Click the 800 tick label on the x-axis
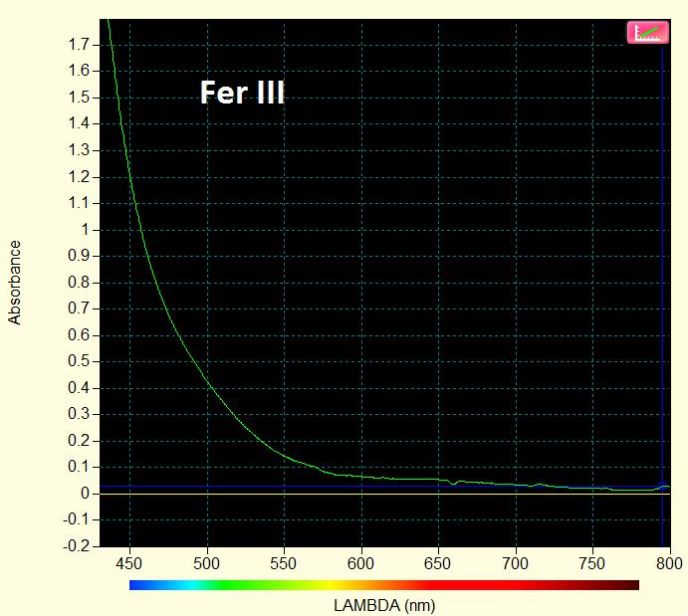 pyautogui.click(x=669, y=561)
